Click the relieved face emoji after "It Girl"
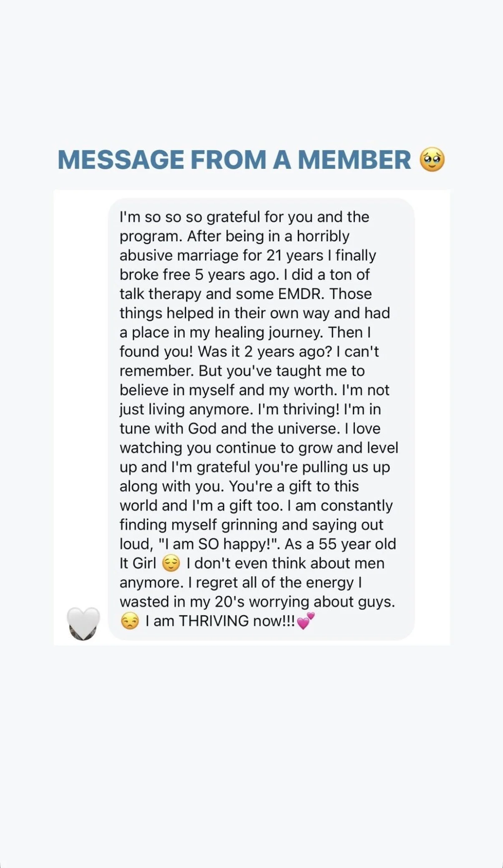Screen dimensions: 503x868 171,564
